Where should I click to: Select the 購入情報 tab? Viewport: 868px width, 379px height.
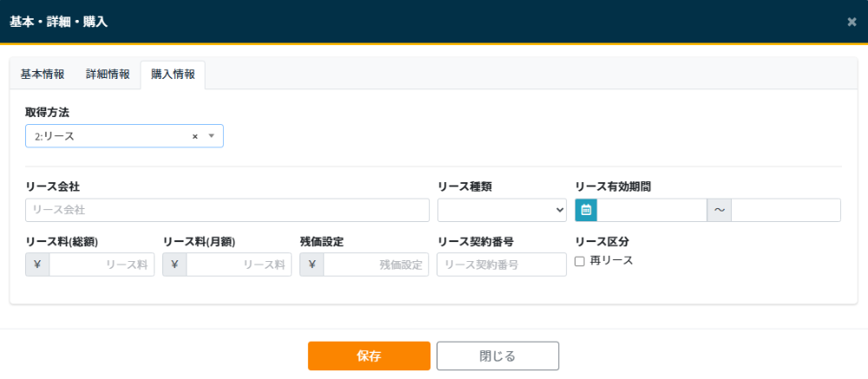coord(173,75)
